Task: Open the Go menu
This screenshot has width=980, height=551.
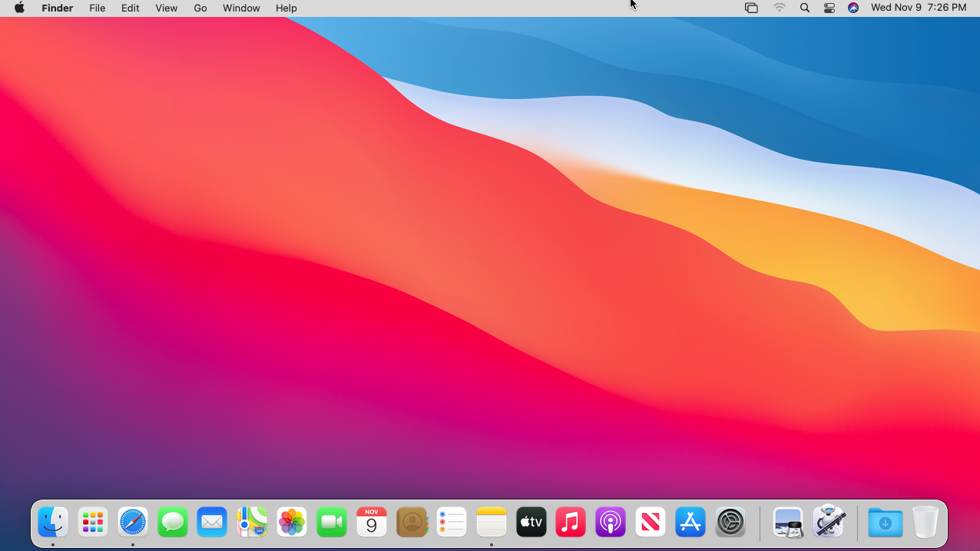Action: (200, 8)
